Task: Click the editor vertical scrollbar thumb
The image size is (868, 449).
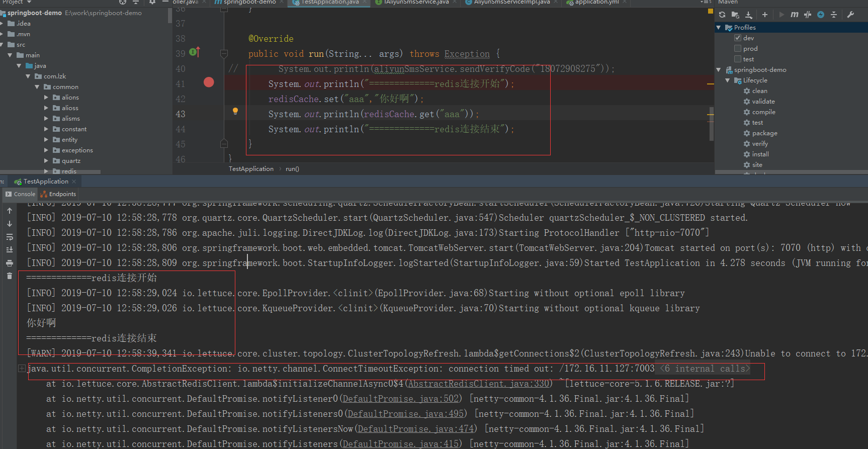Action: click(711, 124)
